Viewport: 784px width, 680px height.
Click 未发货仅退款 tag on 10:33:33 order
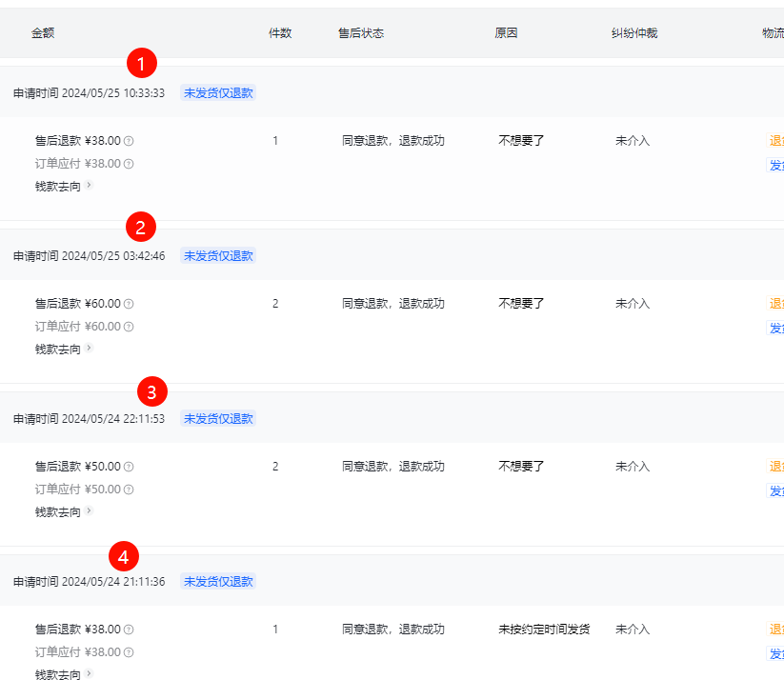pos(218,93)
